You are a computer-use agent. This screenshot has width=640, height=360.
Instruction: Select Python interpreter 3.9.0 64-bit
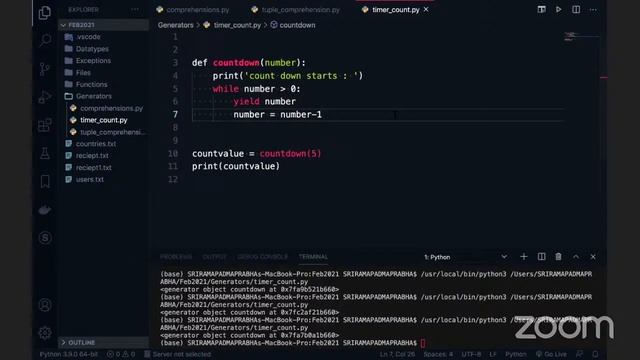point(69,354)
